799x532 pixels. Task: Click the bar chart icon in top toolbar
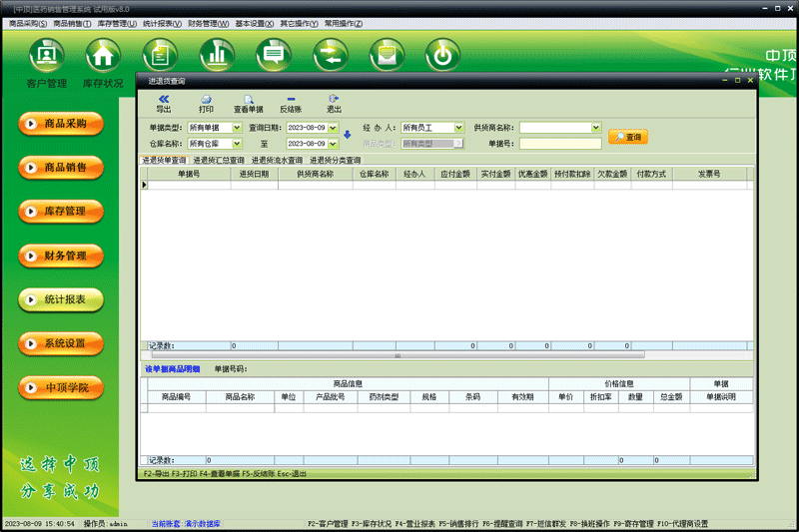pos(217,56)
